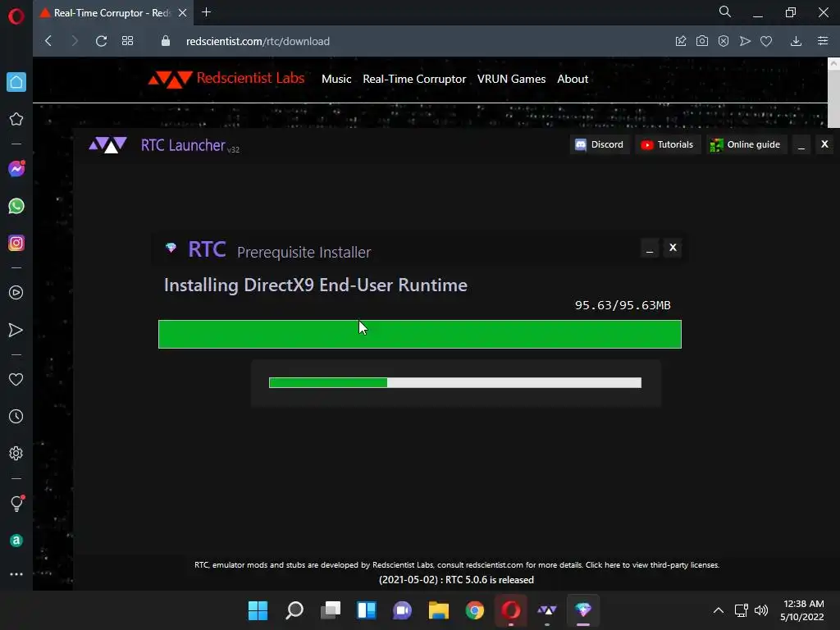This screenshot has width=840, height=630.
Task: Open WhatsApp in Opera sidebar
Action: click(16, 206)
